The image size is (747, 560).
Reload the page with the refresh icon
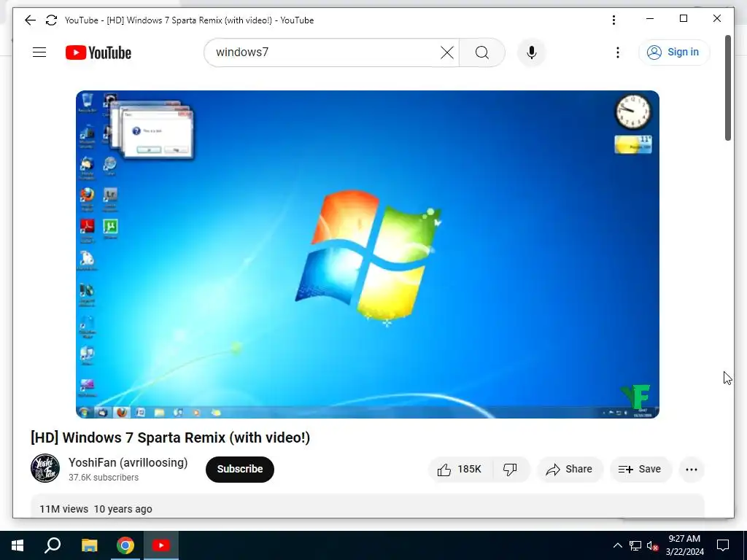tap(51, 20)
